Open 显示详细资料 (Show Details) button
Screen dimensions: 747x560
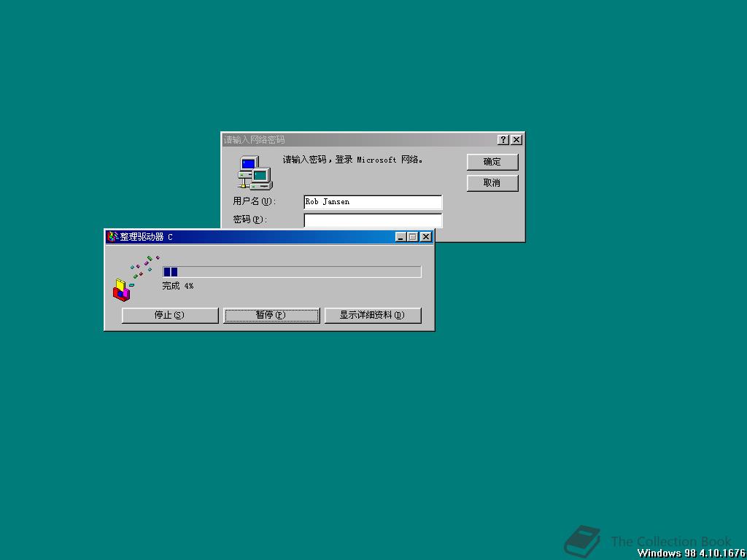[373, 315]
